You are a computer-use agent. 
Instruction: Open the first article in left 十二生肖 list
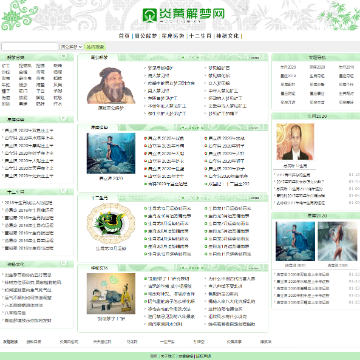click(28, 203)
